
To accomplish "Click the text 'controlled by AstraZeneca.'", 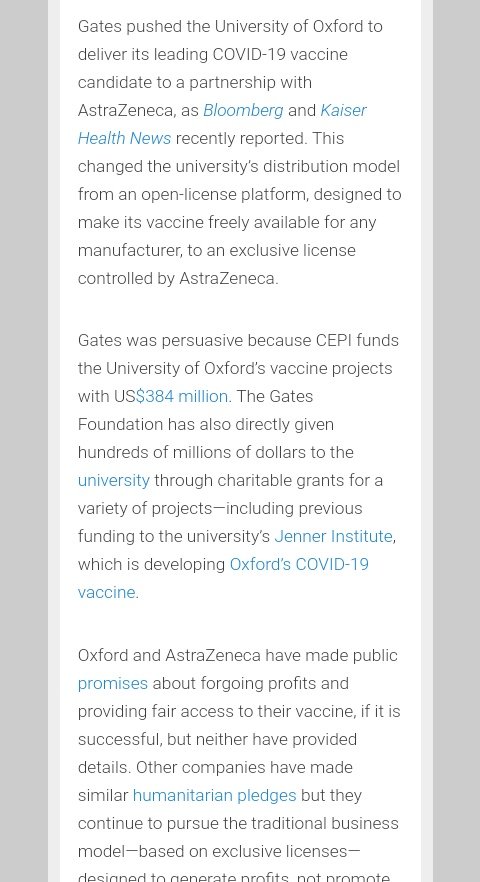I will [178, 278].
